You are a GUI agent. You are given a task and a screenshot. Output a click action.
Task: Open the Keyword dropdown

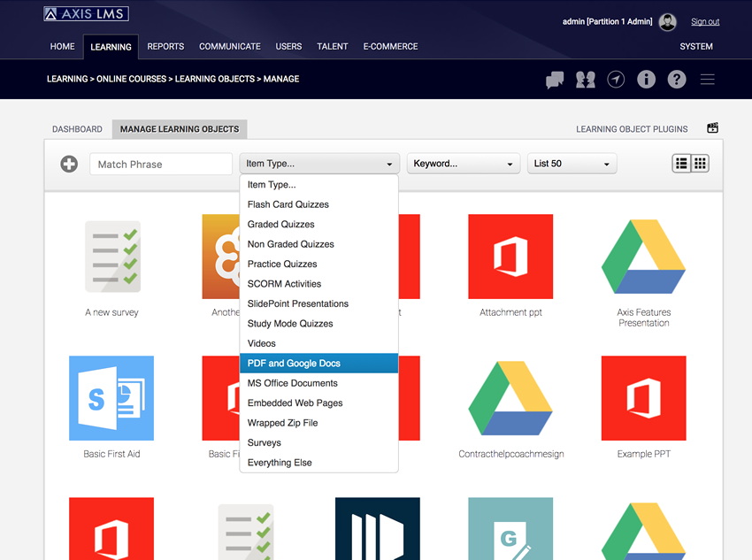pos(464,164)
